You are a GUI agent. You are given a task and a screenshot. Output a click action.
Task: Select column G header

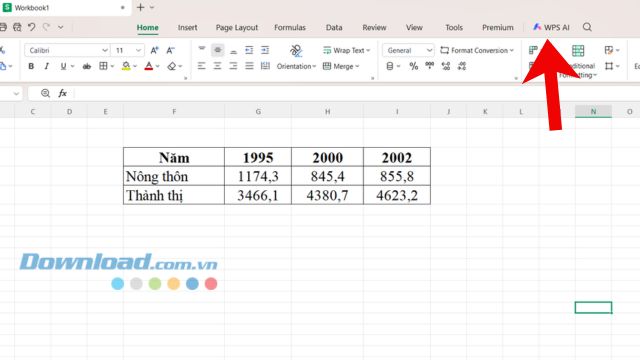[258, 111]
